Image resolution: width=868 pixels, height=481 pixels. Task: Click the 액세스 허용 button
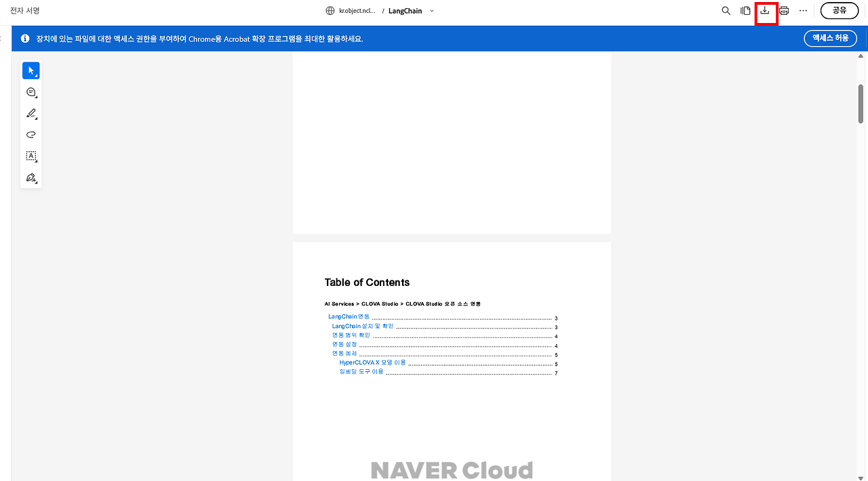(831, 38)
